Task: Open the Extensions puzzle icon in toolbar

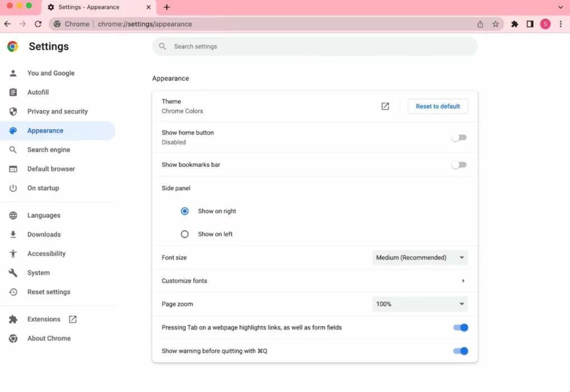Action: [x=514, y=24]
